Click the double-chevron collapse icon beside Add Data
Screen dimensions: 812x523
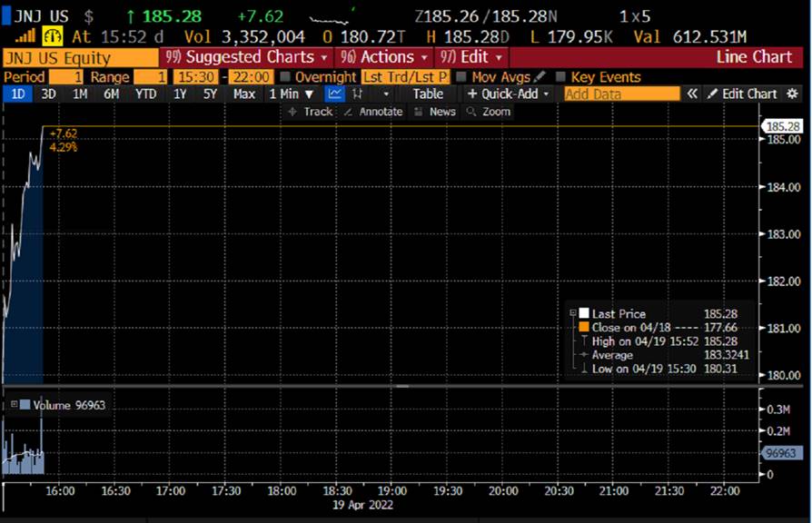pos(692,94)
